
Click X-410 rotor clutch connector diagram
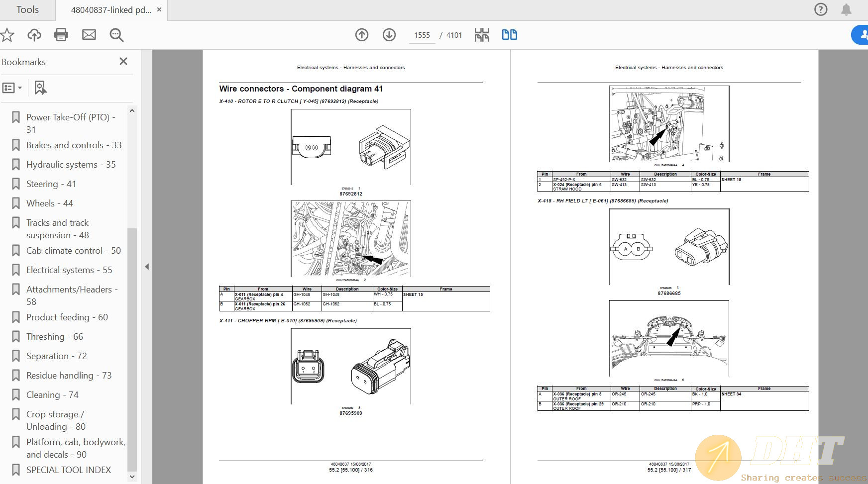point(351,147)
